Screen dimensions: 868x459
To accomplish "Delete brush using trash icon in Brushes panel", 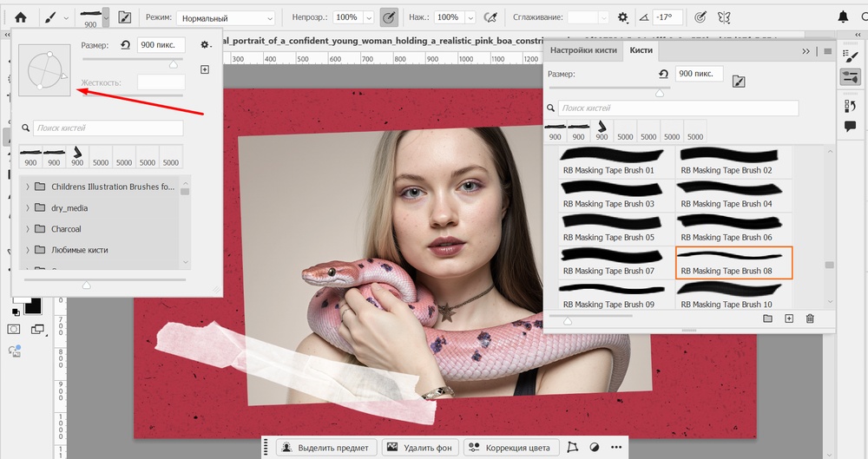I will pos(810,318).
